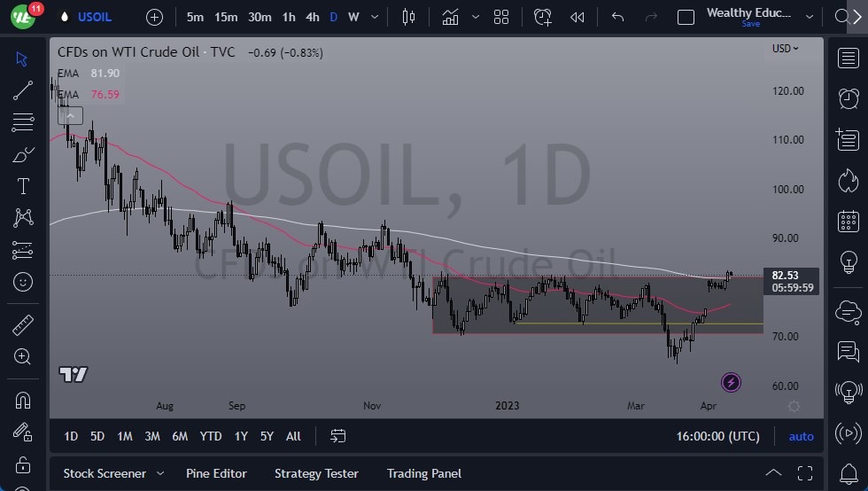Open the USD currency dropdown
The width and height of the screenshot is (868, 491).
[785, 49]
